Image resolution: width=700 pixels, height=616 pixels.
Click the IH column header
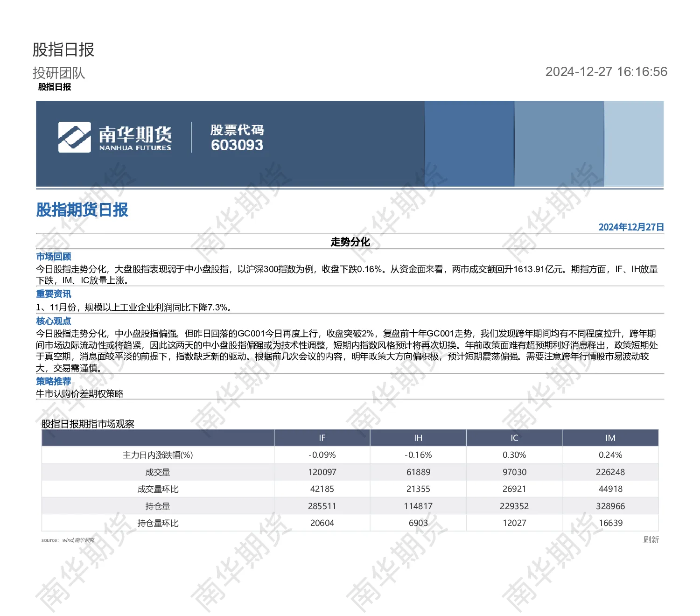click(x=418, y=438)
